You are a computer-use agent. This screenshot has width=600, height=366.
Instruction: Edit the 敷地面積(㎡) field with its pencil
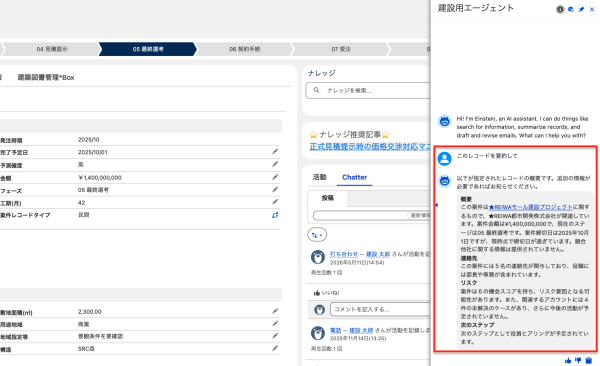[275, 311]
